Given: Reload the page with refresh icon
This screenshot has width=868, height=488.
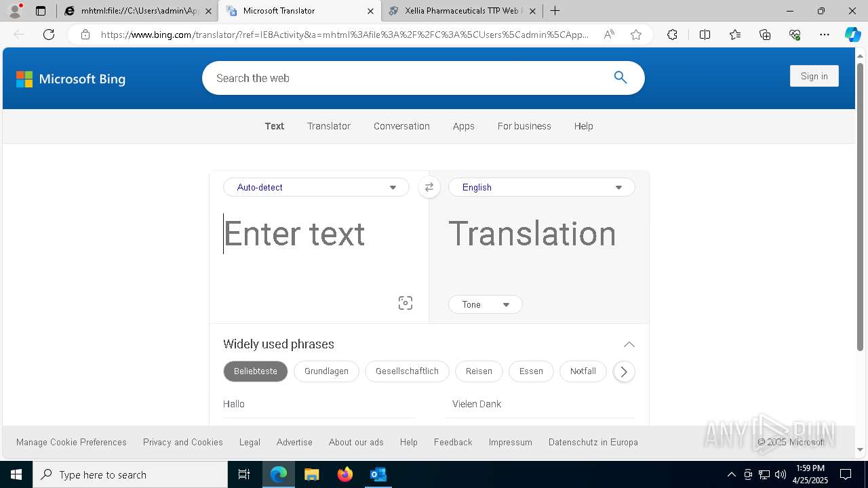Looking at the screenshot, I should [x=49, y=35].
